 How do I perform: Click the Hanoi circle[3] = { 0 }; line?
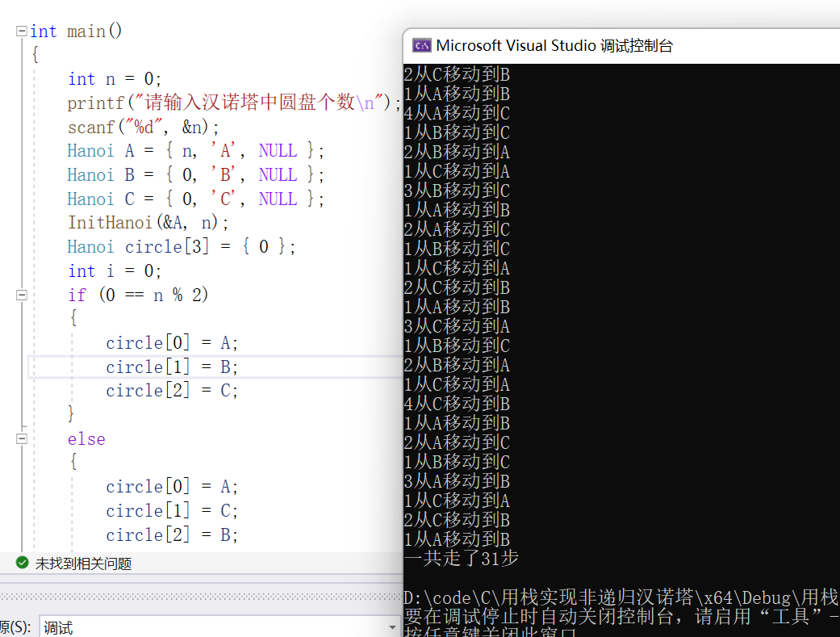(x=181, y=247)
